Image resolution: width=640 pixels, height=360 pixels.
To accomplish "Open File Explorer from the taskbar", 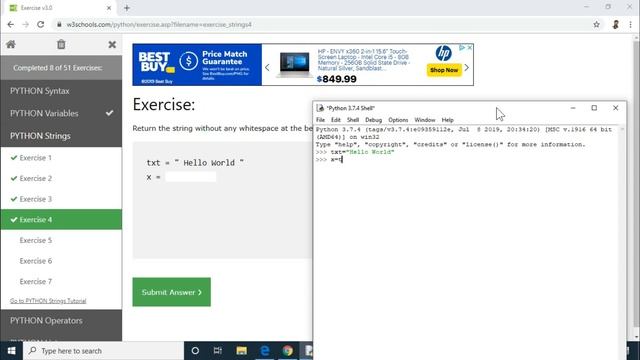I will 241,351.
